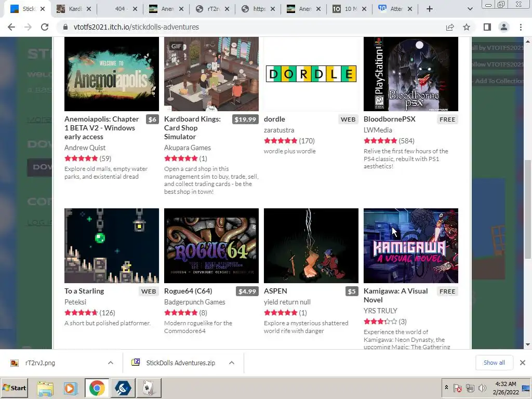Viewport: 532px width, 399px height.
Task: Close the downloads bar
Action: click(x=523, y=363)
